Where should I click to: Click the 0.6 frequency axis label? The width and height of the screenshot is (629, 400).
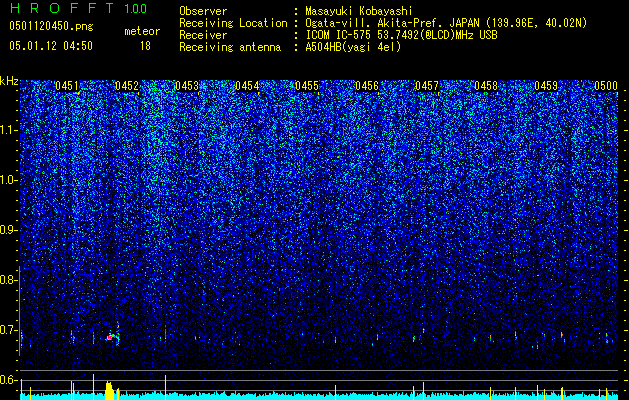pos(7,380)
